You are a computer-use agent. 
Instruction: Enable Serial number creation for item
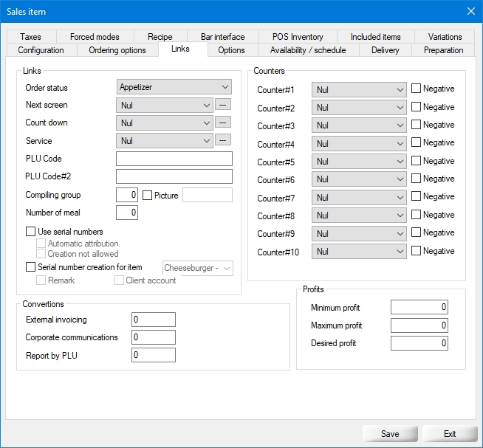pos(31,267)
